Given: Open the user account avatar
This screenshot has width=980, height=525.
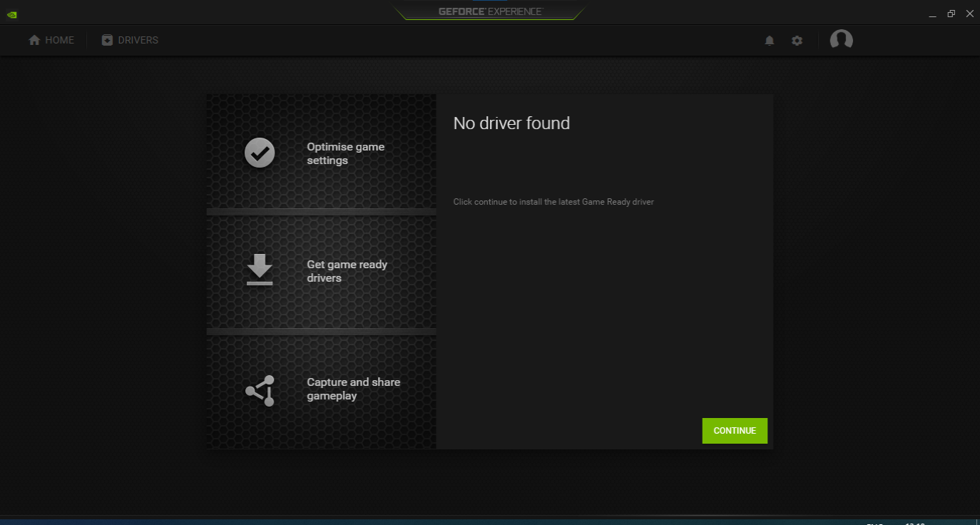Looking at the screenshot, I should coord(842,40).
